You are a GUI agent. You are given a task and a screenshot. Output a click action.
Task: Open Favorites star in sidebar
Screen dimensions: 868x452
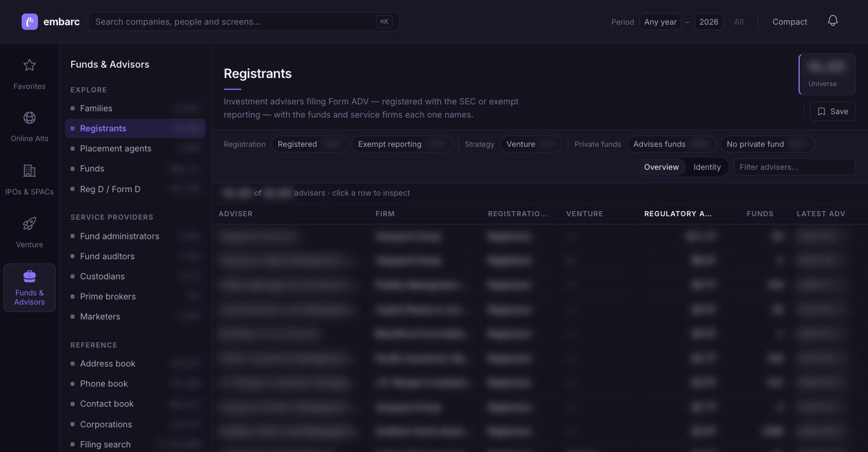[29, 74]
